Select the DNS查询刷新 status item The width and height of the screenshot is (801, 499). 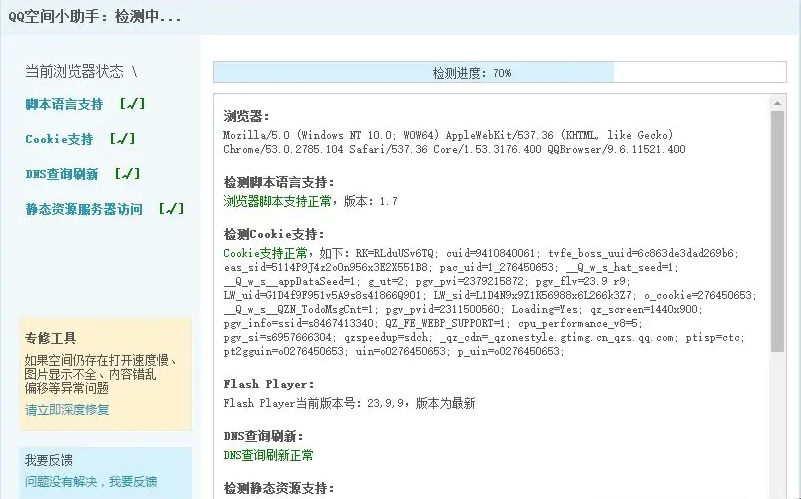click(62, 174)
